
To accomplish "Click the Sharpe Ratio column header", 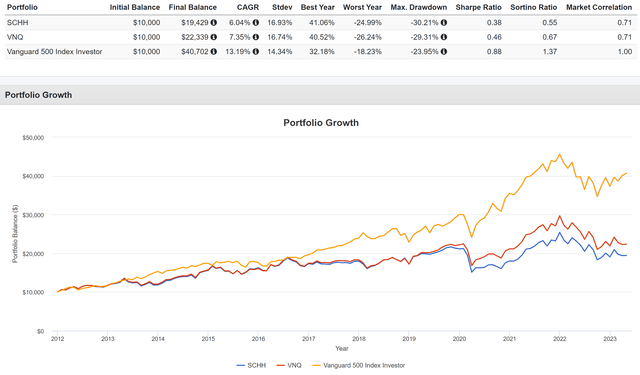I will click(x=478, y=7).
